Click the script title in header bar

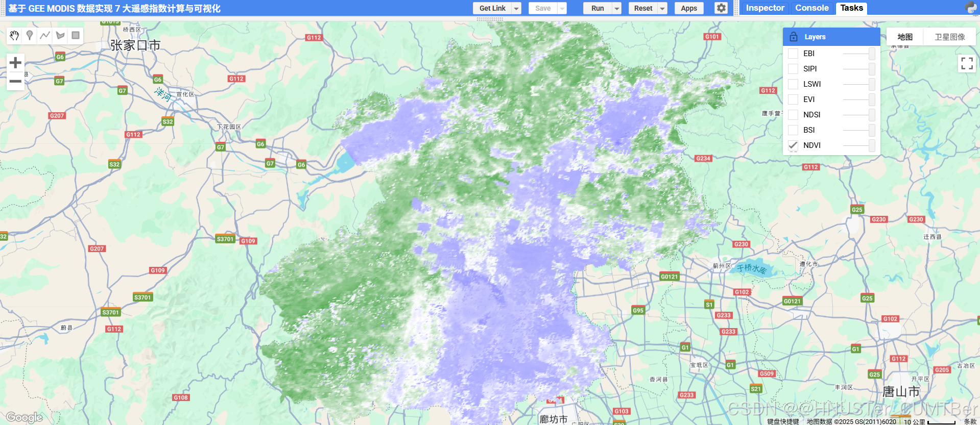(114, 8)
